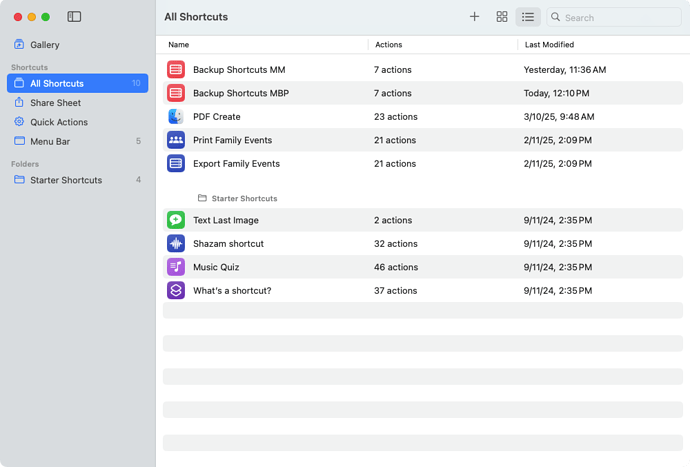690x467 pixels.
Task: Click the Music Quiz purple icon
Action: point(176,267)
